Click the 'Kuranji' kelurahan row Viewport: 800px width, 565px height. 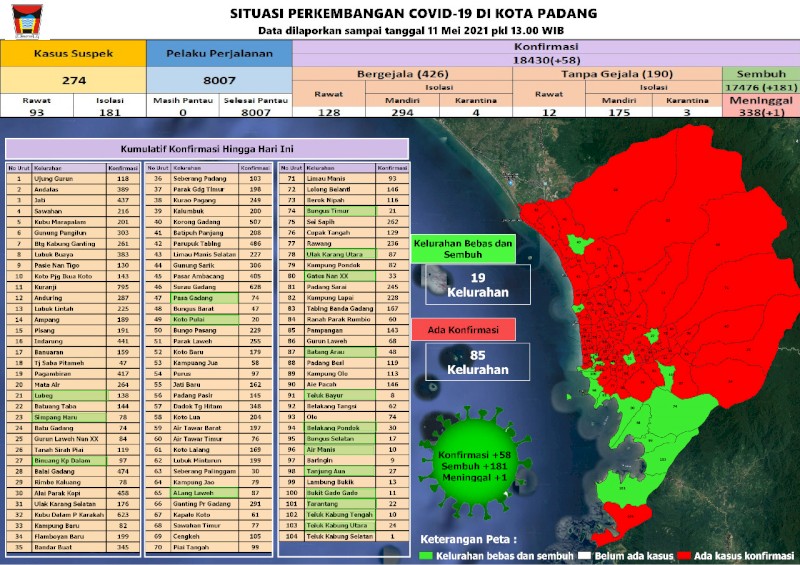click(x=73, y=287)
